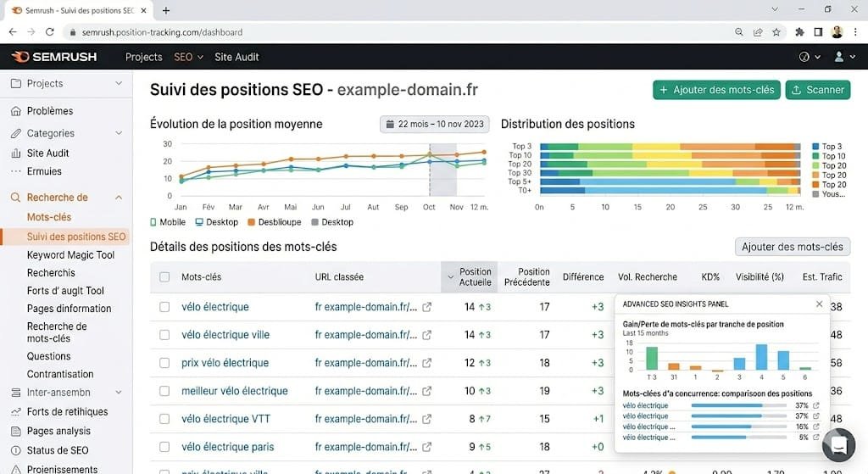Viewport: 868px width, 474px height.
Task: Open external link for vélo électrique ville URL
Action: pyautogui.click(x=427, y=335)
